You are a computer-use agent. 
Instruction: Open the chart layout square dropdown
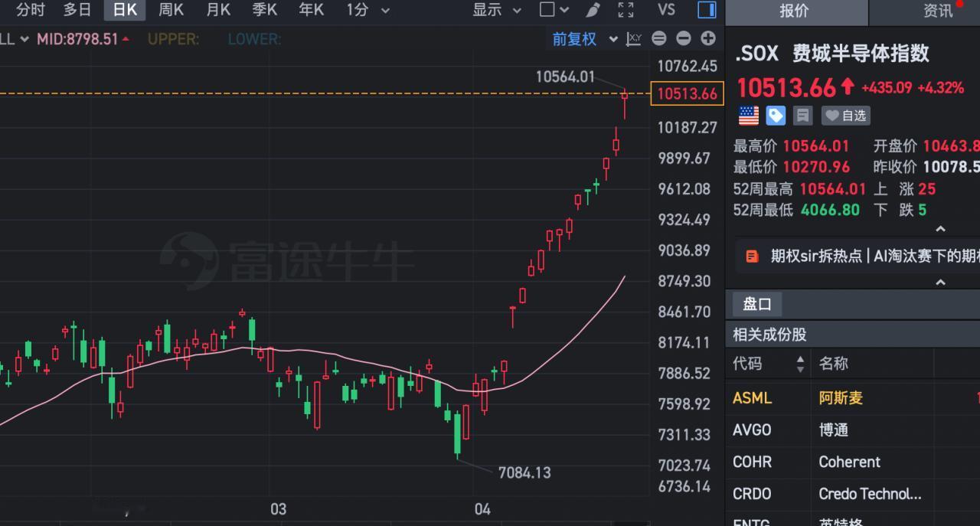tap(554, 10)
